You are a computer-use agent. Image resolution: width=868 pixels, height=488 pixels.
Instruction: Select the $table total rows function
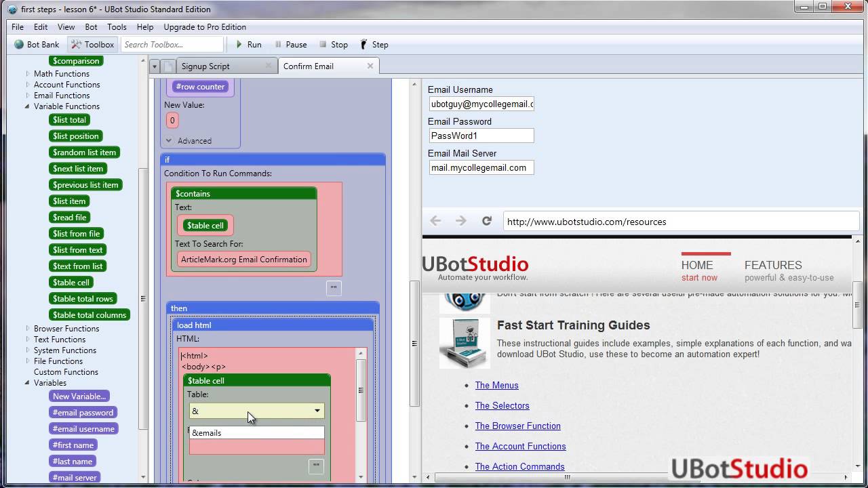tap(83, 299)
